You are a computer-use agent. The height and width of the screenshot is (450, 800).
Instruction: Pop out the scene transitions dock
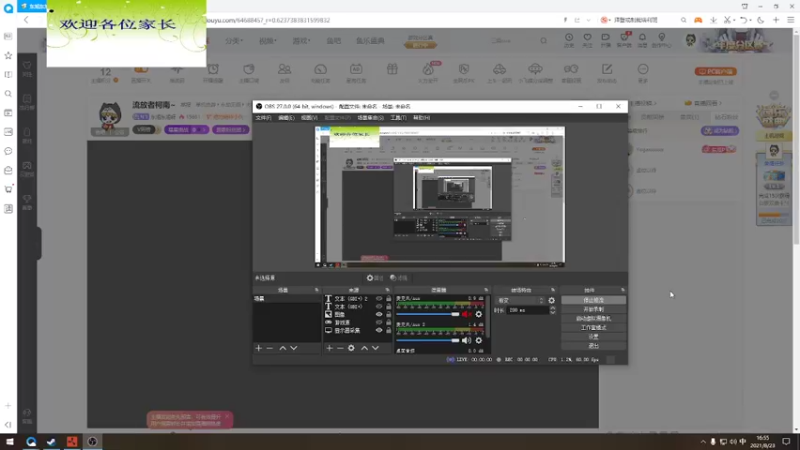coord(553,290)
